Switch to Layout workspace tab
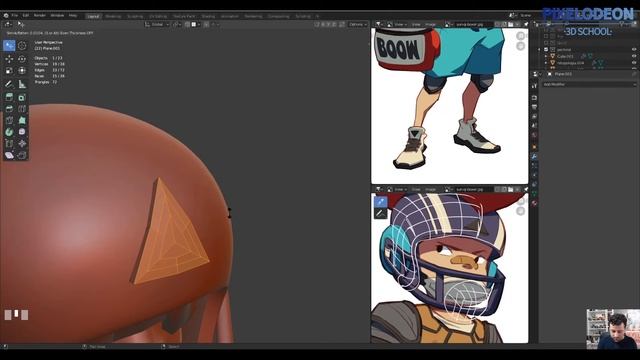This screenshot has height=360, width=640. coord(93,16)
